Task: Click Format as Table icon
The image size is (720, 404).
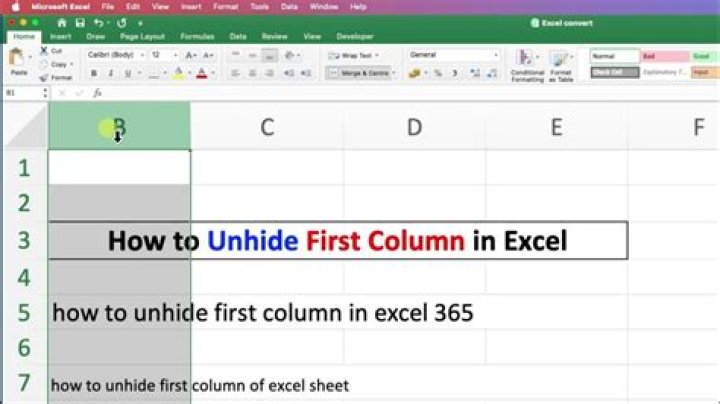Action: coord(560,64)
